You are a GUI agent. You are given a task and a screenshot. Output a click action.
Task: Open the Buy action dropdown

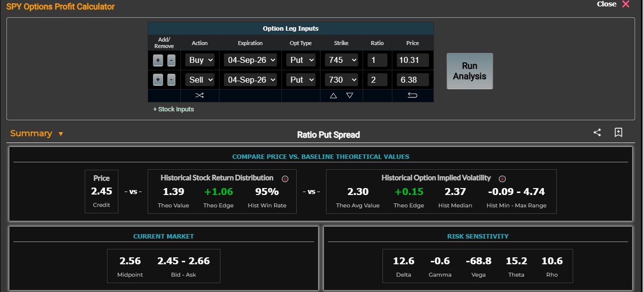(x=201, y=60)
